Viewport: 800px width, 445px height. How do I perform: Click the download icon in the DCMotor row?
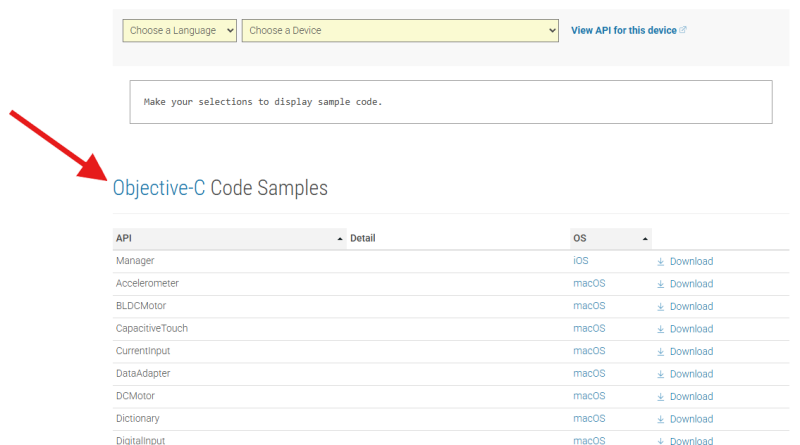pyautogui.click(x=660, y=397)
